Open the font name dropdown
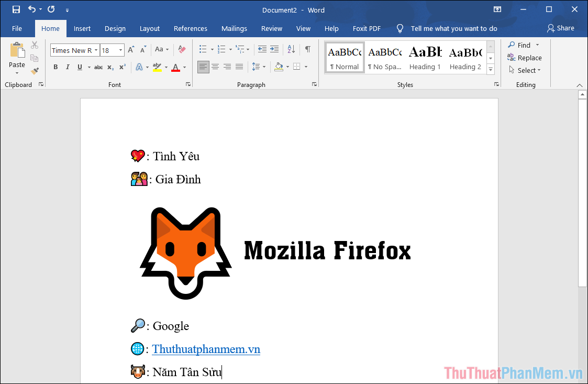Screen dimensions: 588x384 tap(96, 50)
